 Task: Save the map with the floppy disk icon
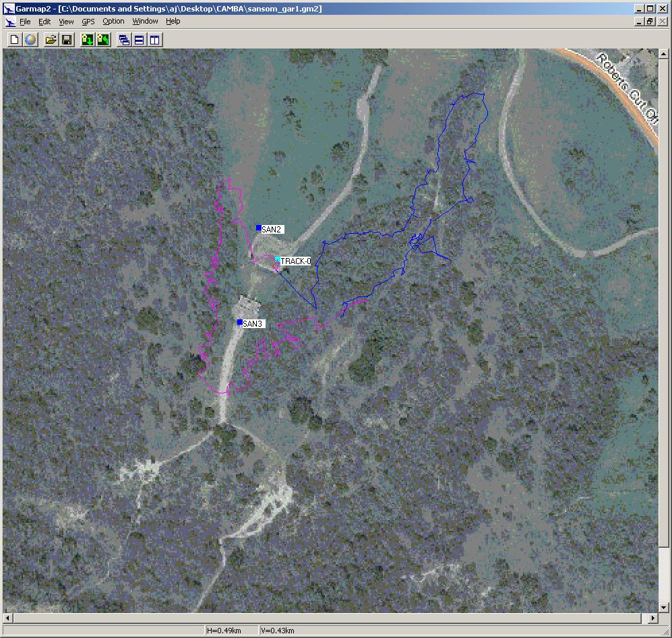coord(67,40)
